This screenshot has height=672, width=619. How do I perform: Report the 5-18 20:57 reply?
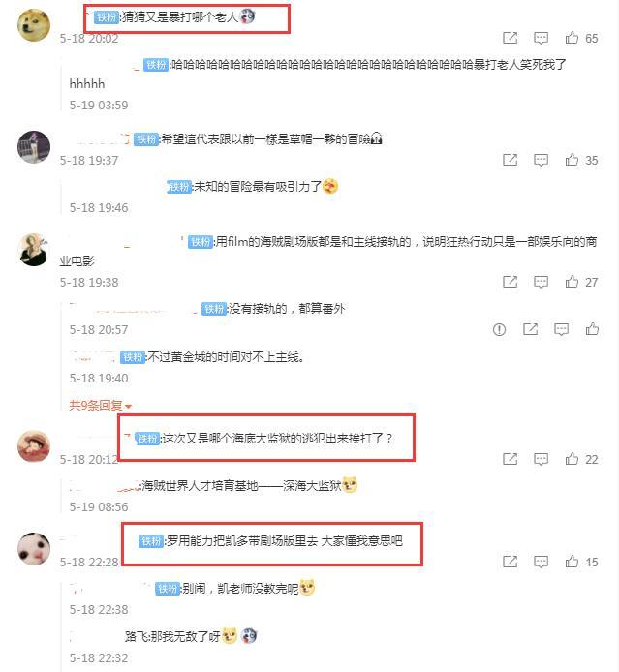pyautogui.click(x=499, y=329)
